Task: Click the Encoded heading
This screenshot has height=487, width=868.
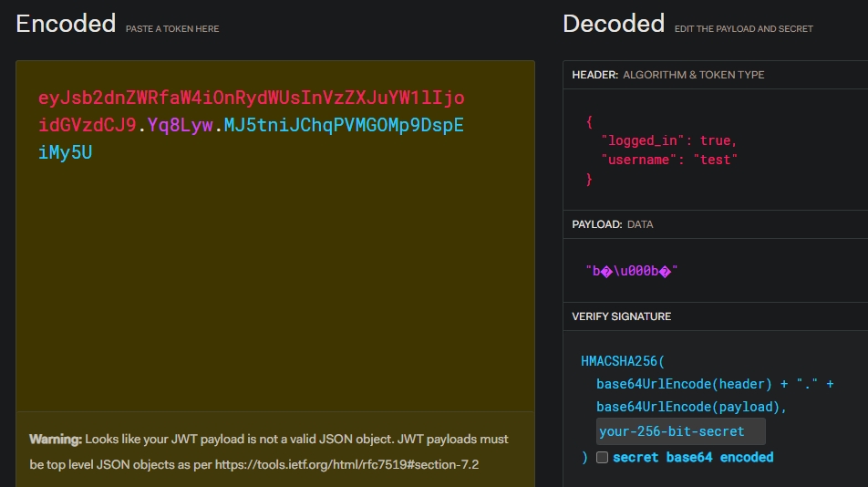Action: [x=66, y=24]
